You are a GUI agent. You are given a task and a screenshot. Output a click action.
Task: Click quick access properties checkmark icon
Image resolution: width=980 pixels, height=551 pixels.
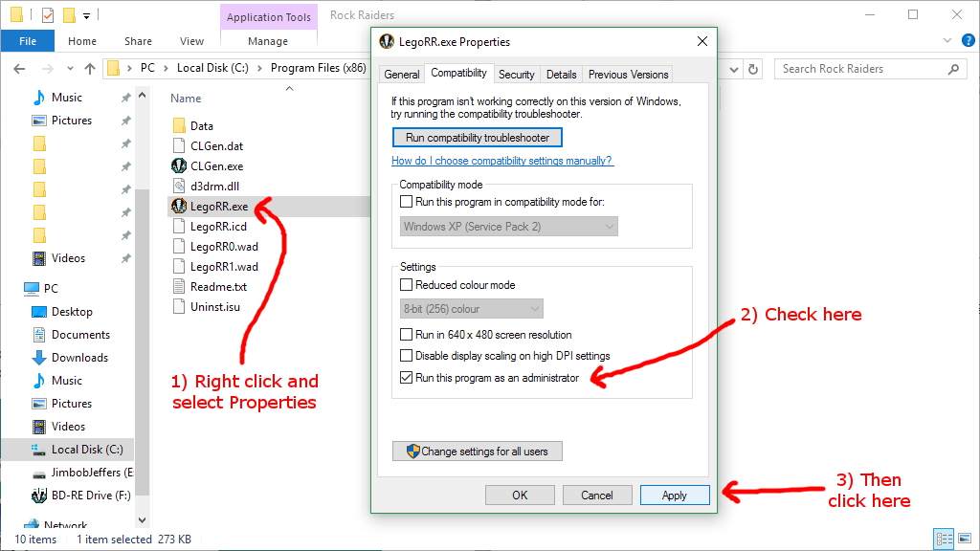(48, 15)
